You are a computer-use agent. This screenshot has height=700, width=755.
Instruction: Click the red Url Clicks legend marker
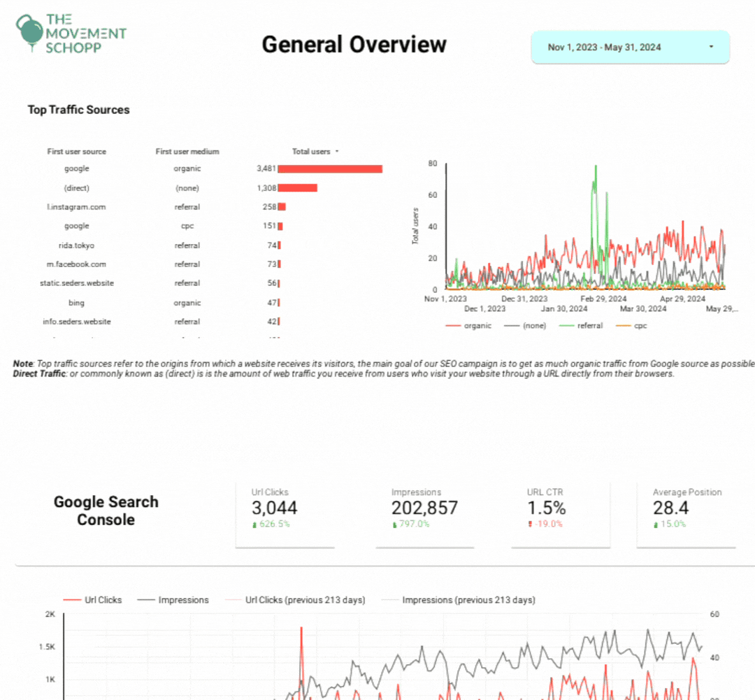tap(72, 600)
